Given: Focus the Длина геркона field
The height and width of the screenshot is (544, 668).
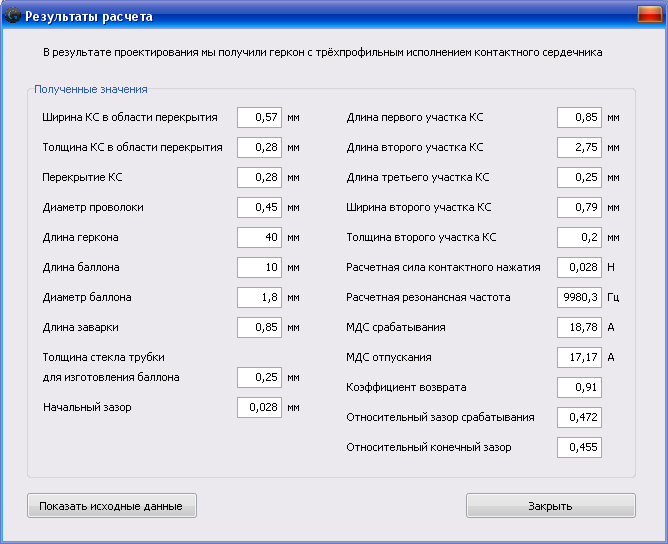Looking at the screenshot, I should click(259, 237).
